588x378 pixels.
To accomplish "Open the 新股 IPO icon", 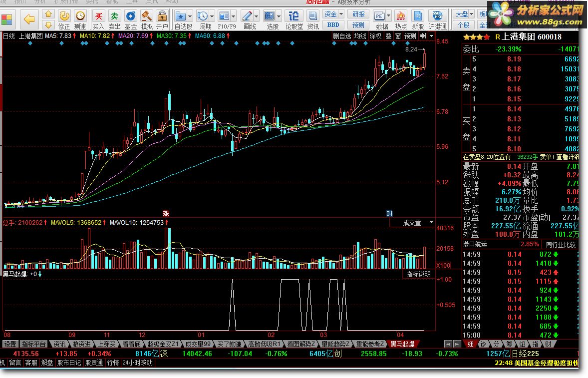I will 418,19.
